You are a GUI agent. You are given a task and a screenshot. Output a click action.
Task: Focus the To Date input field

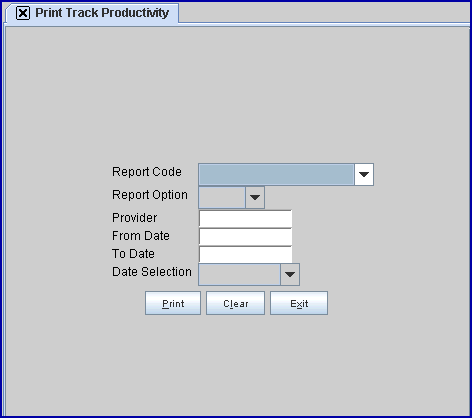(x=246, y=255)
